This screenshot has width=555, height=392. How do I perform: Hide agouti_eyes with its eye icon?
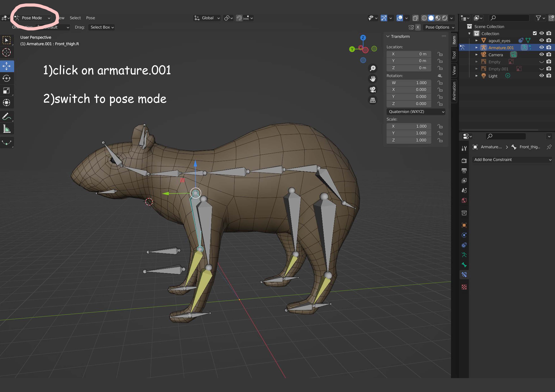(542, 40)
